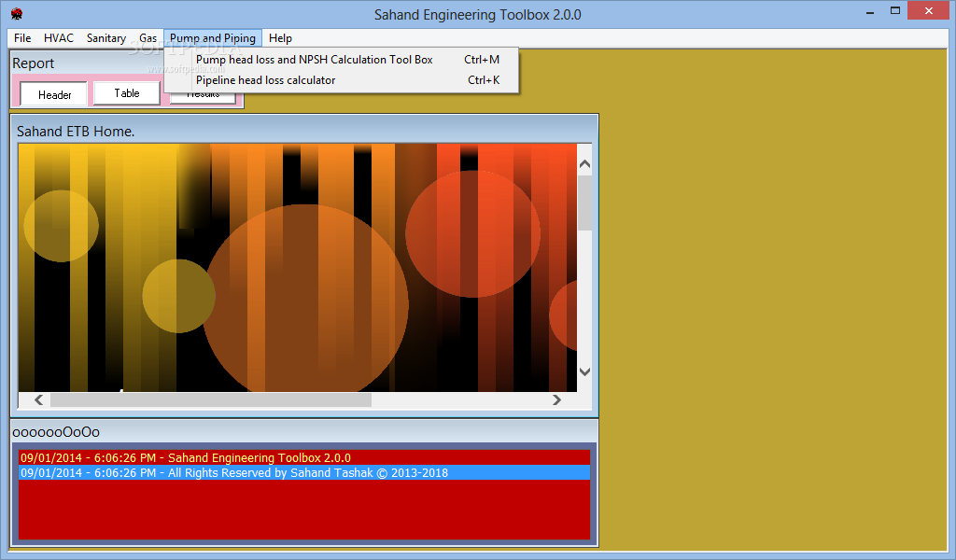Maximize the Sahand Engineering Toolbox window
The height and width of the screenshot is (560, 956).
[x=895, y=11]
